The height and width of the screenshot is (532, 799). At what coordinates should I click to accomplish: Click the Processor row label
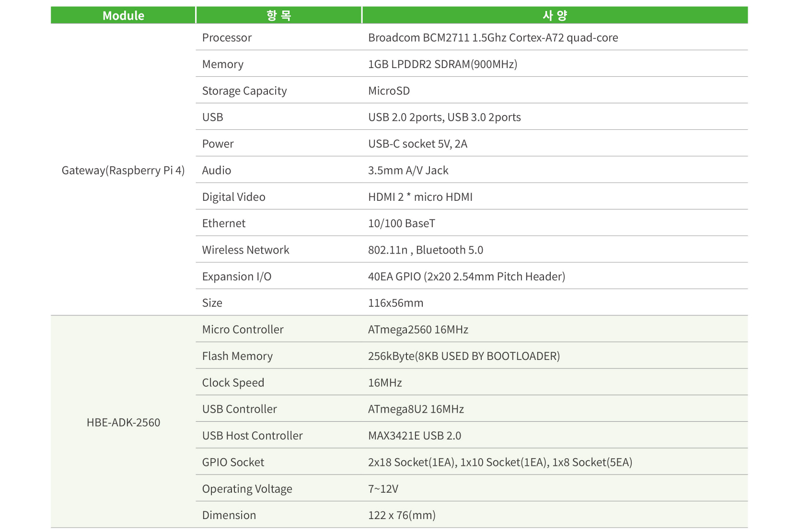(227, 37)
